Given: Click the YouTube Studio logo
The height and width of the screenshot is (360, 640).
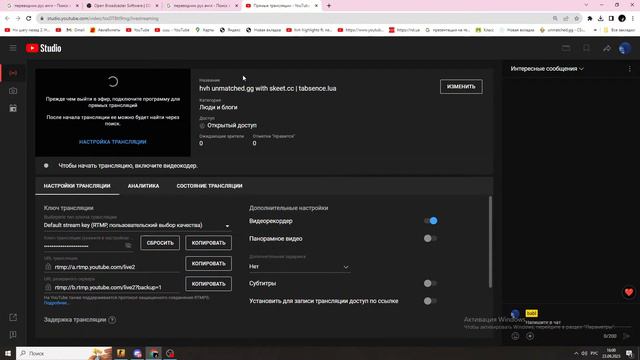Looking at the screenshot, I should (44, 48).
